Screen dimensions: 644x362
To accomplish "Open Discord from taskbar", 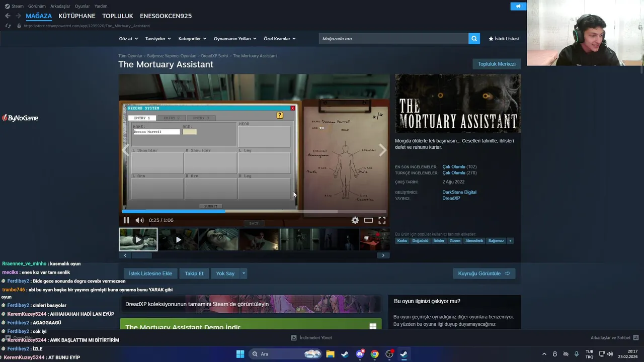I will coord(360,354).
